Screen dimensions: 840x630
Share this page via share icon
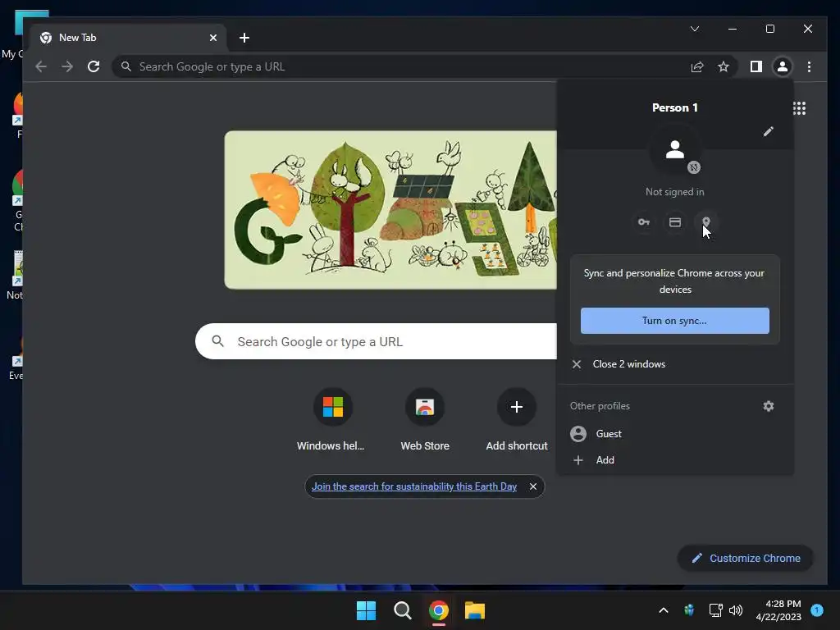click(x=697, y=66)
